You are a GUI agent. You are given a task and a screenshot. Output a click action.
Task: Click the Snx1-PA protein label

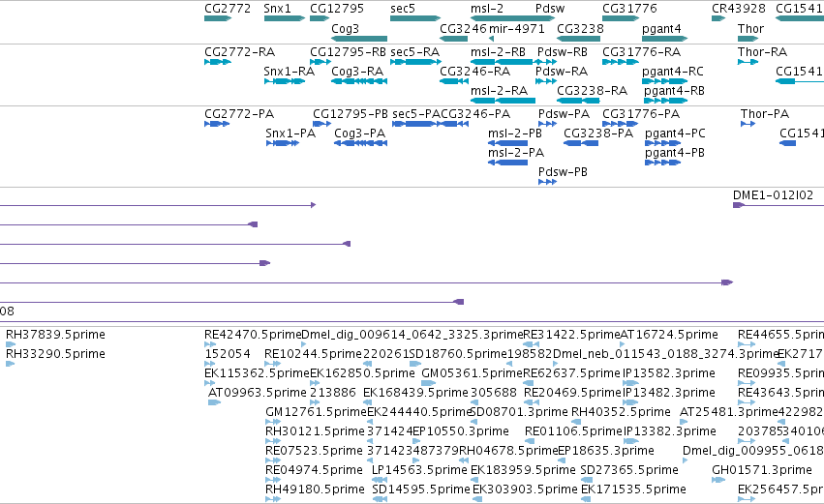[x=290, y=133]
